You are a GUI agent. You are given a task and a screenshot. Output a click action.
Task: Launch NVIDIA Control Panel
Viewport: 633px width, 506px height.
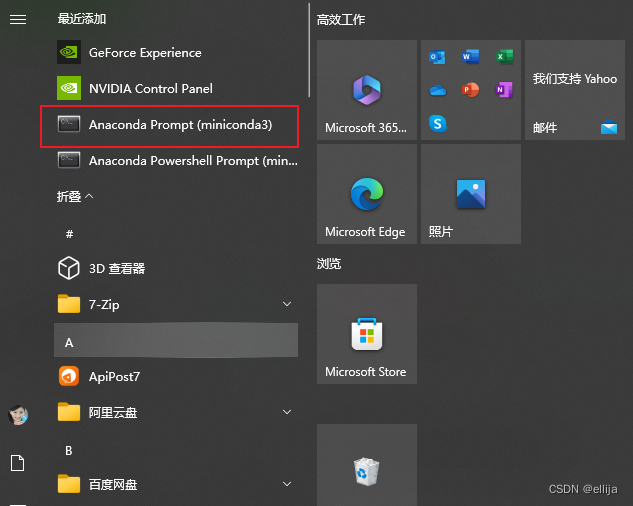(x=150, y=89)
